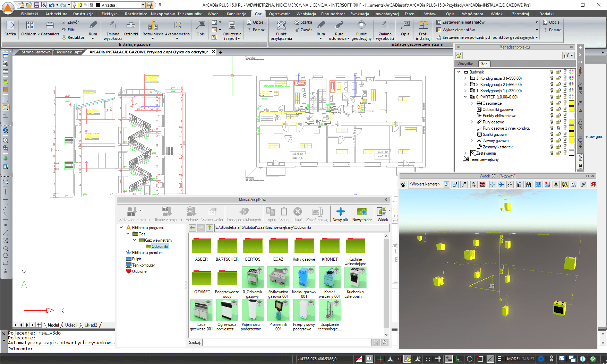
Task: Click the Odbiornik tool icon
Action: click(x=30, y=25)
